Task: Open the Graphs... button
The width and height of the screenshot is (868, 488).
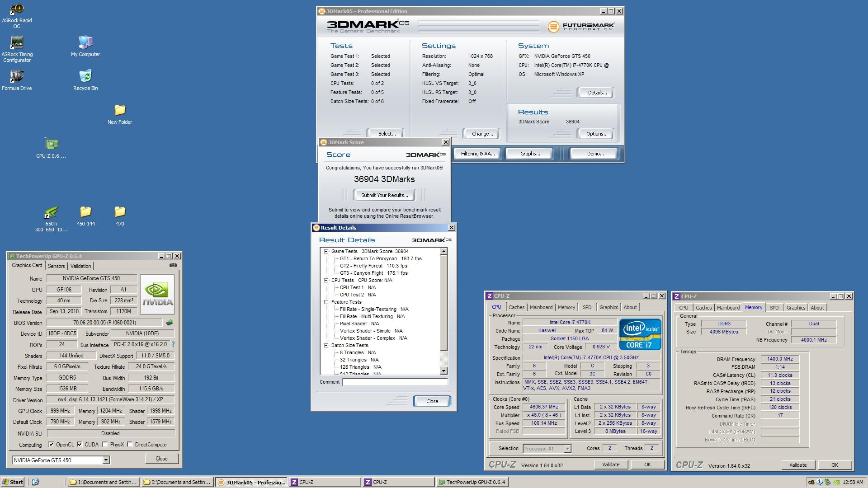Action: [530, 154]
